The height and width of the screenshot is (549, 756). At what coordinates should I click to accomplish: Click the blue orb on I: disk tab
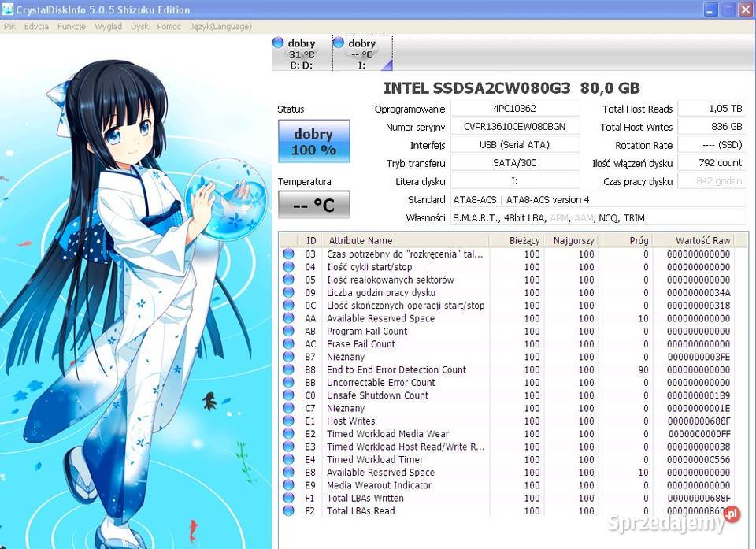point(339,43)
